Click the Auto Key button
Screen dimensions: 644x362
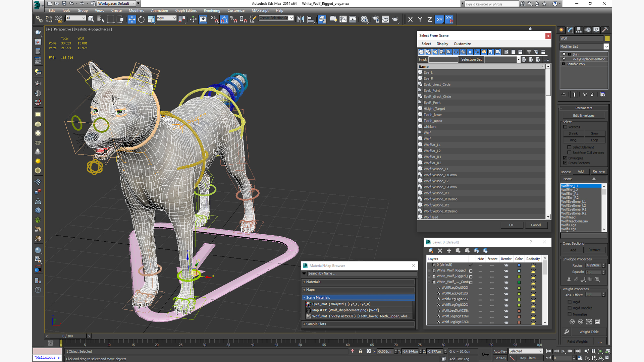tap(500, 351)
